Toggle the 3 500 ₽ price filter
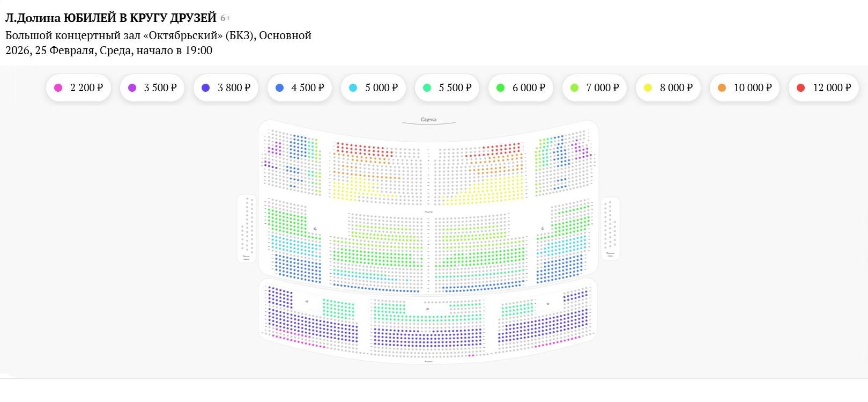 coord(152,87)
